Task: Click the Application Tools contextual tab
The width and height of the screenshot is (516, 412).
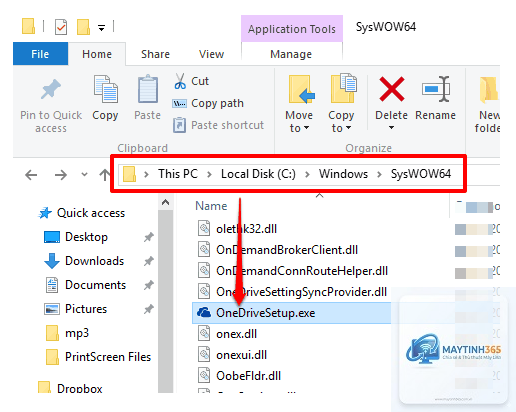Action: pyautogui.click(x=292, y=29)
